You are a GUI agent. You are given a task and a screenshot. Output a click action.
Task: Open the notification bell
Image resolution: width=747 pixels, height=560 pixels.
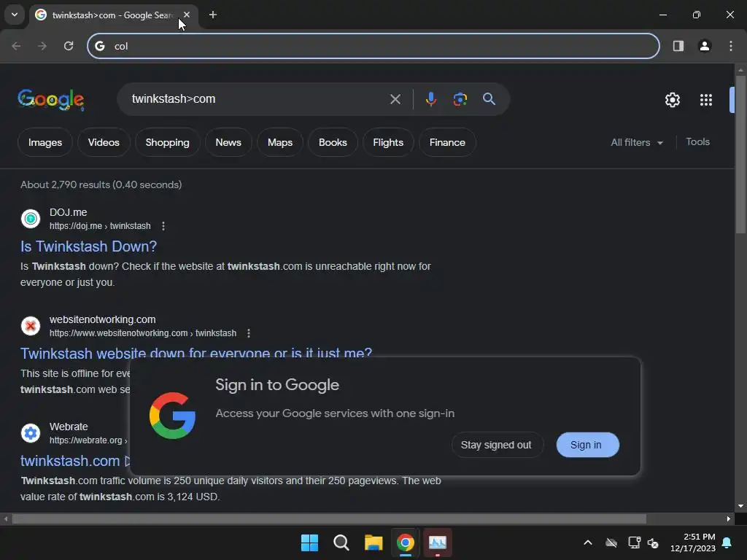point(727,542)
